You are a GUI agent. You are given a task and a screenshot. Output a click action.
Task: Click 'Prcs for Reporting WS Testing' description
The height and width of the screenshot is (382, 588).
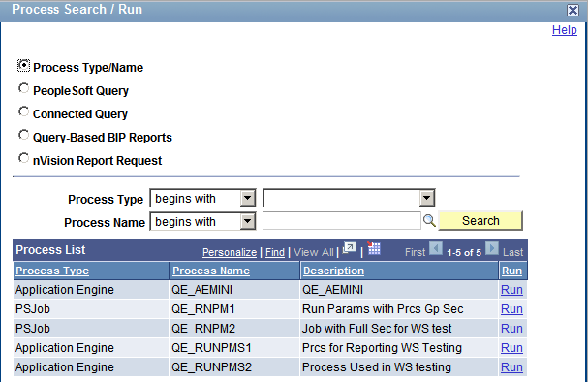tap(382, 348)
